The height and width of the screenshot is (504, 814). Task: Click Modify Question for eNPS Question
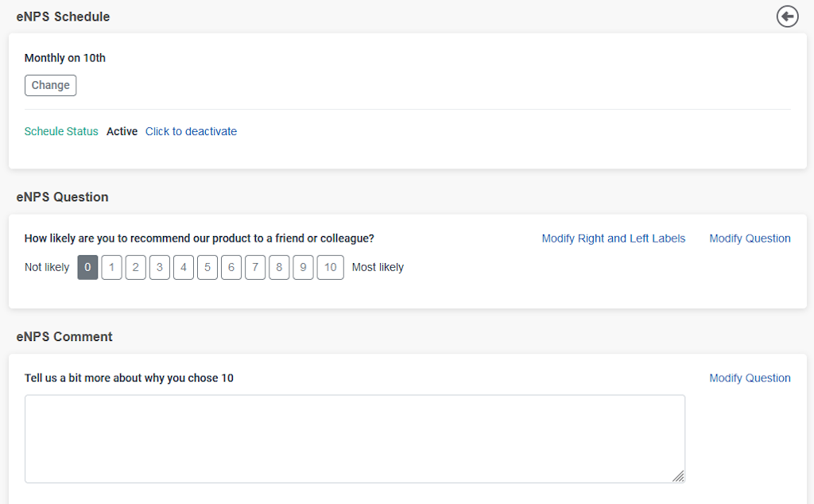point(750,238)
